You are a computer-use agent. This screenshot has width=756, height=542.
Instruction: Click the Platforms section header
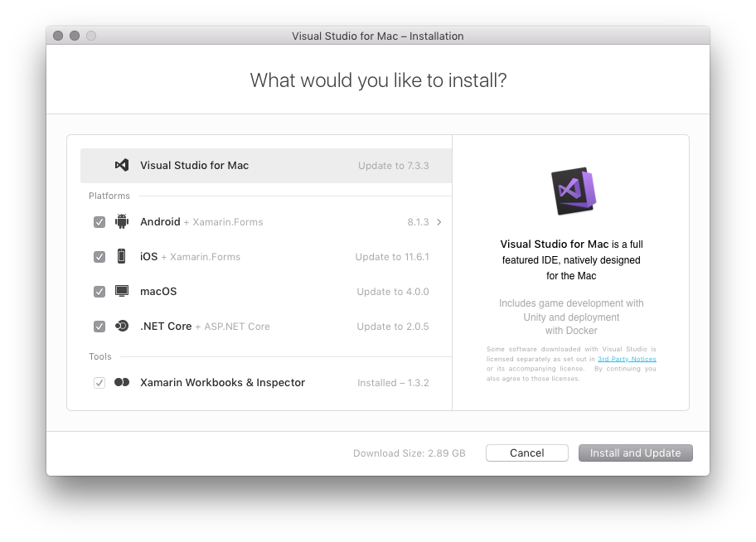pyautogui.click(x=109, y=196)
